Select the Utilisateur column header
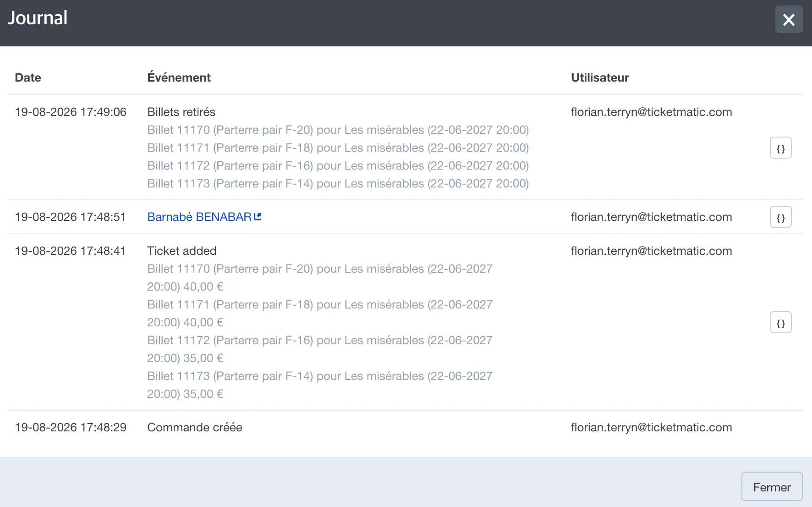Viewport: 812px width, 507px height. [600, 77]
